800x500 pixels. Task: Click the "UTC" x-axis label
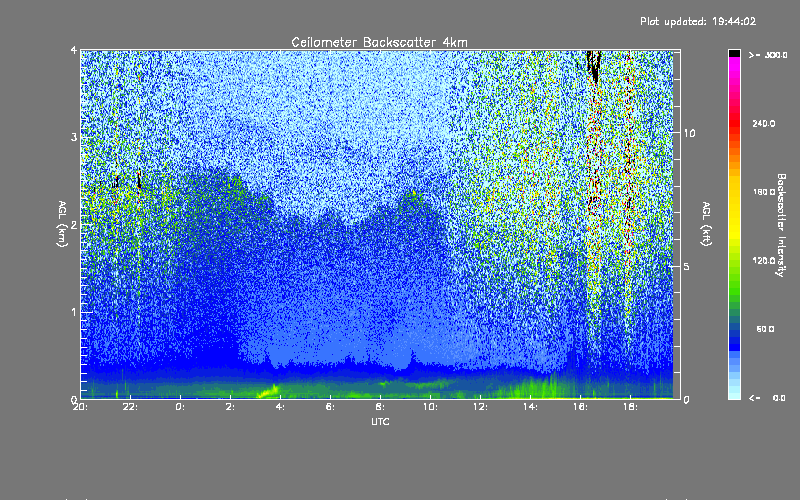380,421
